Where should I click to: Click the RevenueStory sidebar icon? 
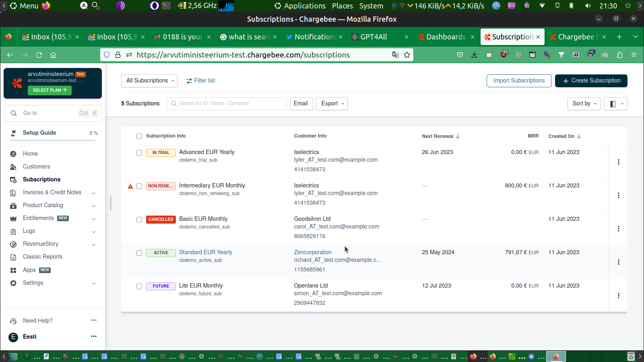point(13,244)
